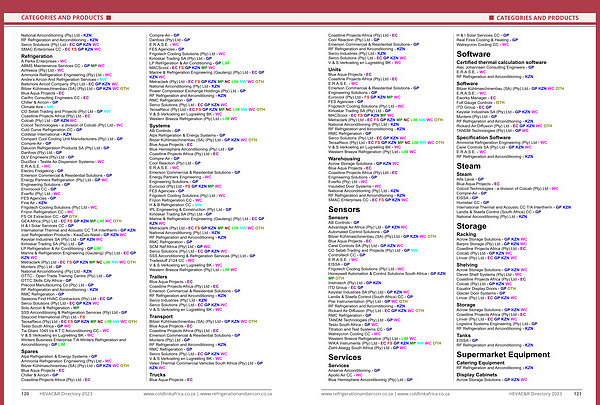The width and height of the screenshot is (600, 405).
Task: Click 'Clever Shelf Systems (Pty) Ltd' entry
Action: point(489,274)
